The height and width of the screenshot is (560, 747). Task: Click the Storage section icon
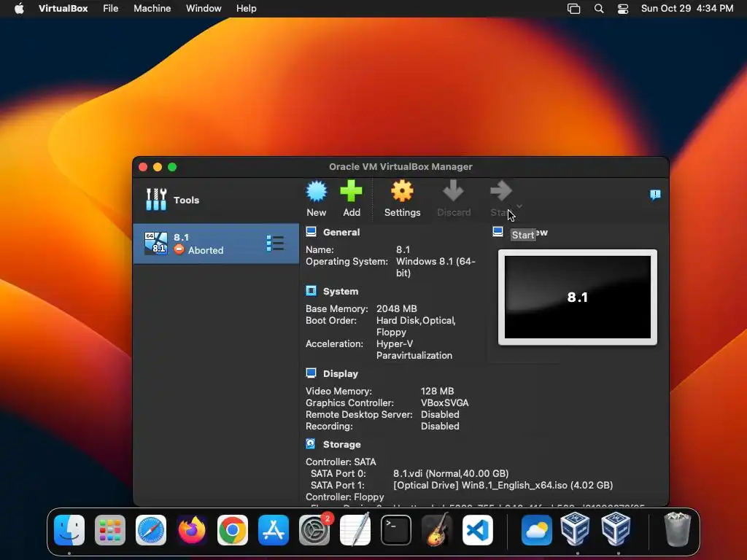pyautogui.click(x=311, y=444)
